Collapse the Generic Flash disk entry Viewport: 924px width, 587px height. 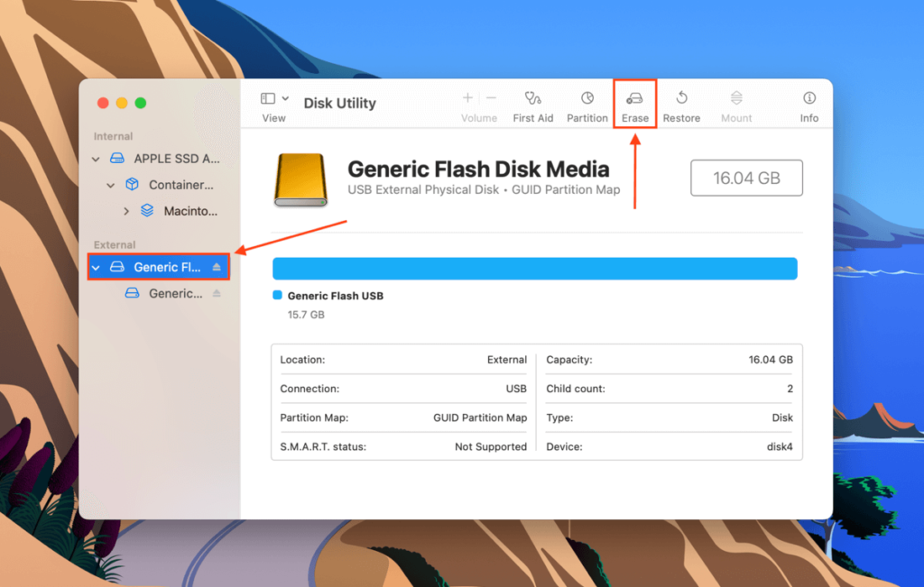point(97,267)
